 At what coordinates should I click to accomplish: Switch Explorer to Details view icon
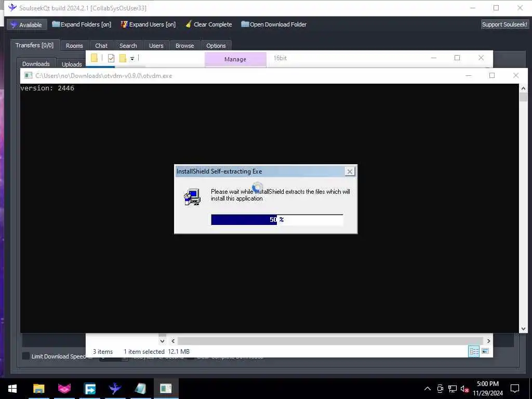[474, 351]
